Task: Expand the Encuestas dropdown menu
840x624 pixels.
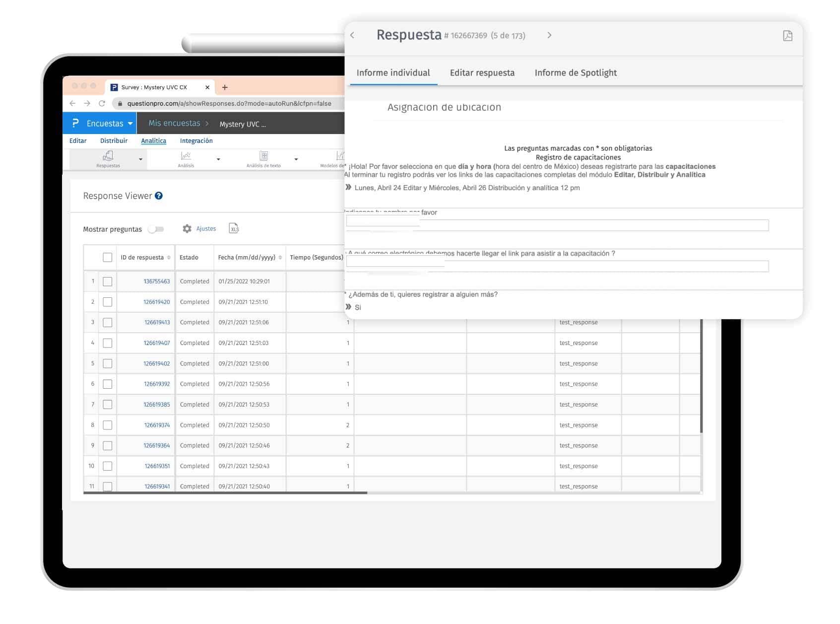Action: tap(130, 124)
